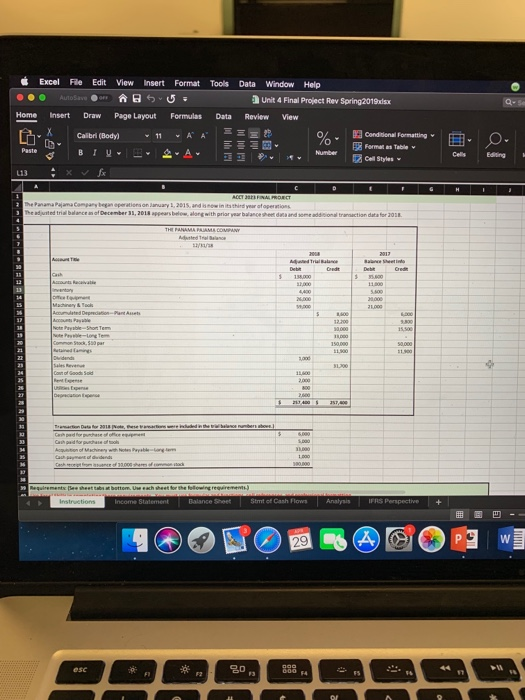Open Safari from the Dock
The image size is (525, 700).
point(267,540)
